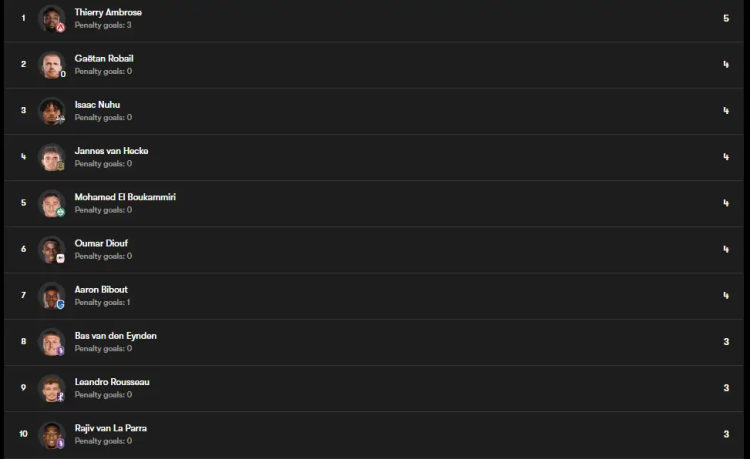Image resolution: width=750 pixels, height=459 pixels.
Task: Select Mohamed El Boukammiri's name
Action: tap(125, 197)
